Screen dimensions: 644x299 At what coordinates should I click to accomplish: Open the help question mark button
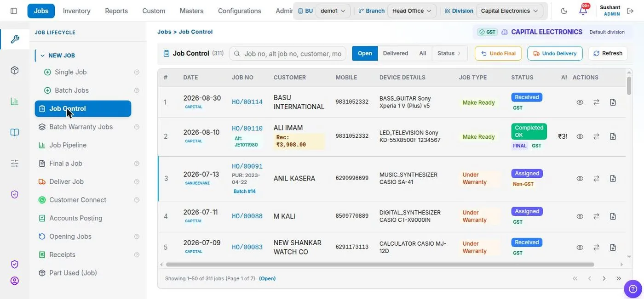tap(633, 289)
